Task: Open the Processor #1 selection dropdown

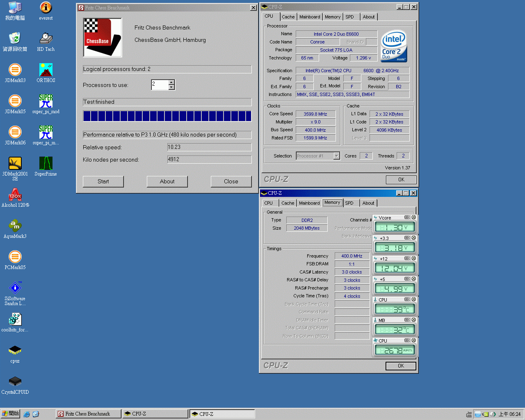Action: coord(337,156)
